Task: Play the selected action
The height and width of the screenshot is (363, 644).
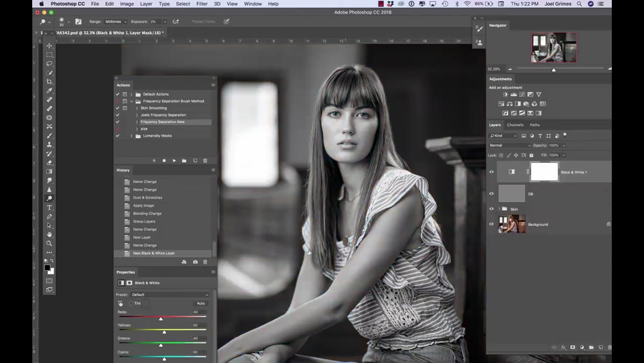Action: pos(174,161)
